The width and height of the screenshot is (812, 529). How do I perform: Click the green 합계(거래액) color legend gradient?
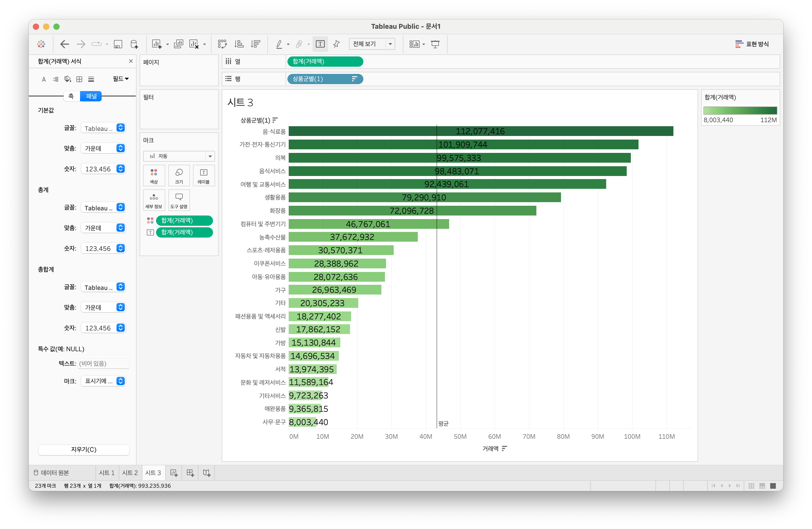coord(740,111)
